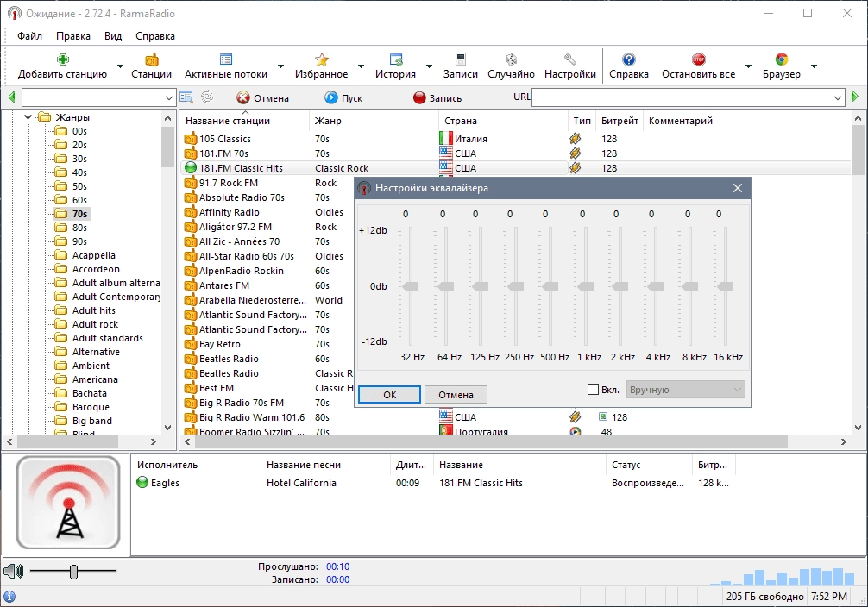Click the Stop all toolbar icon
The image size is (868, 607).
click(699, 59)
